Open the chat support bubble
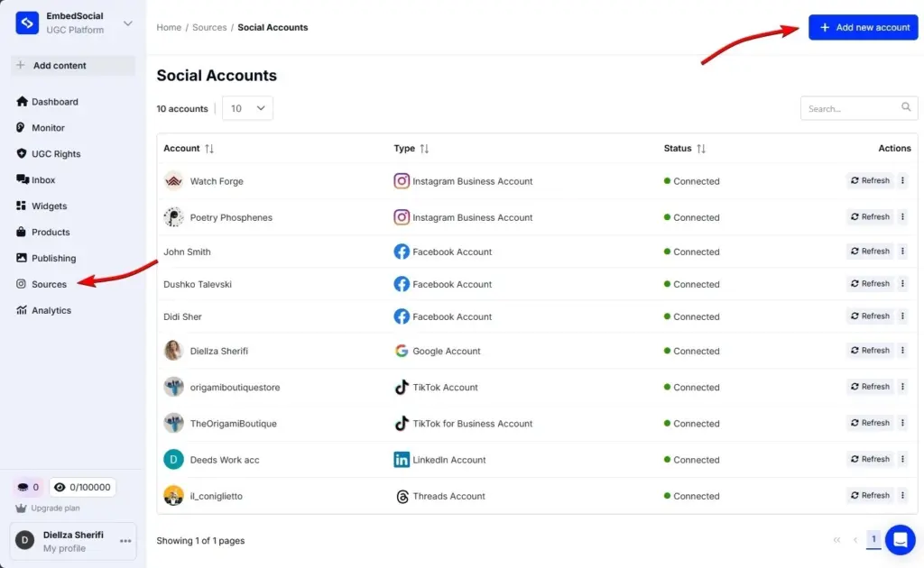Image resolution: width=924 pixels, height=568 pixels. (900, 539)
